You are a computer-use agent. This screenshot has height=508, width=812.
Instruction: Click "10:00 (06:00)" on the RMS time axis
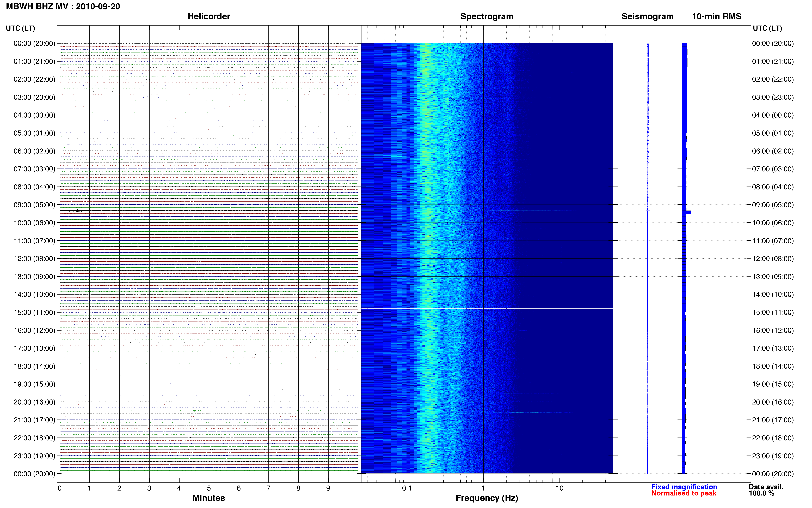point(773,223)
